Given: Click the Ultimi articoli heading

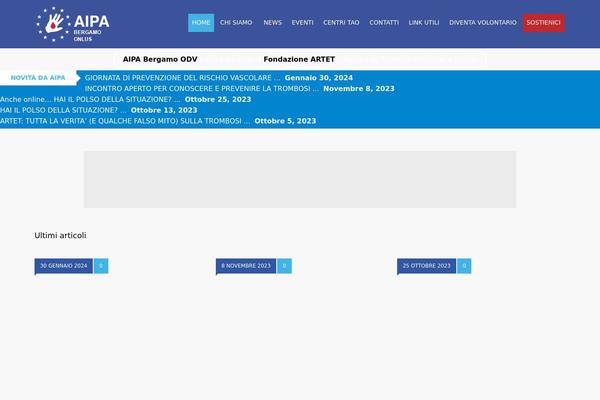Looking at the screenshot, I should [60, 235].
